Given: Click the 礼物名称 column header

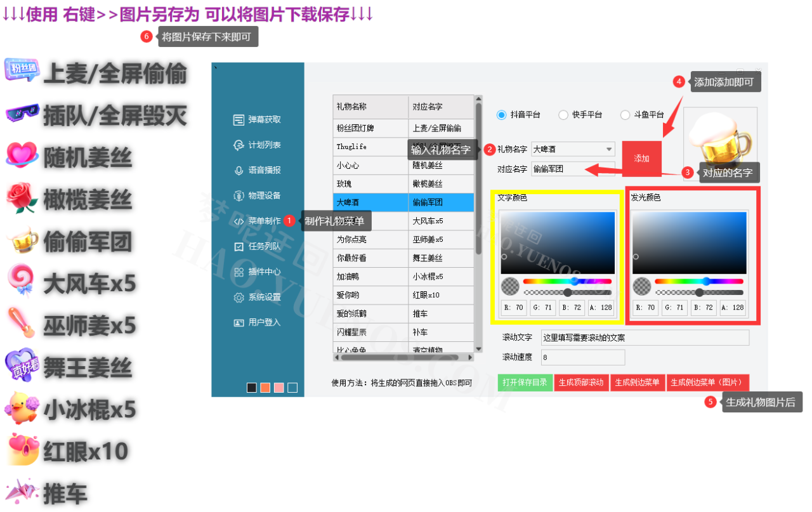Looking at the screenshot, I should [370, 107].
